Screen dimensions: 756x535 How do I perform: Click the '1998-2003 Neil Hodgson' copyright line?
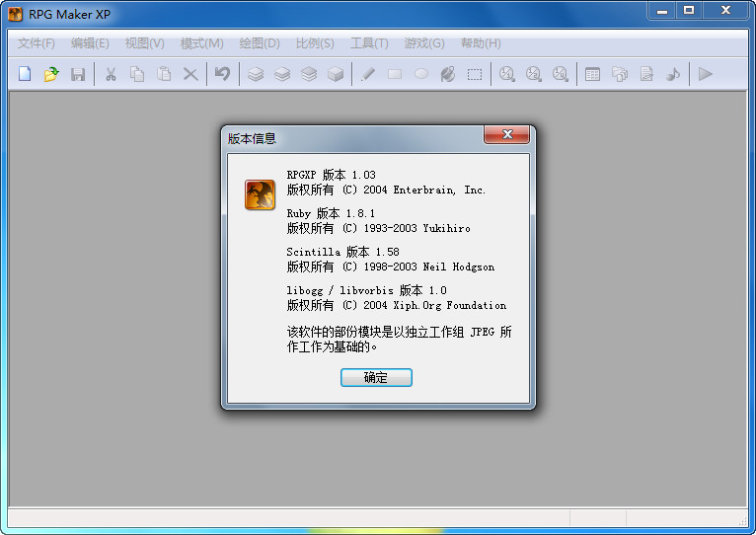[x=391, y=267]
